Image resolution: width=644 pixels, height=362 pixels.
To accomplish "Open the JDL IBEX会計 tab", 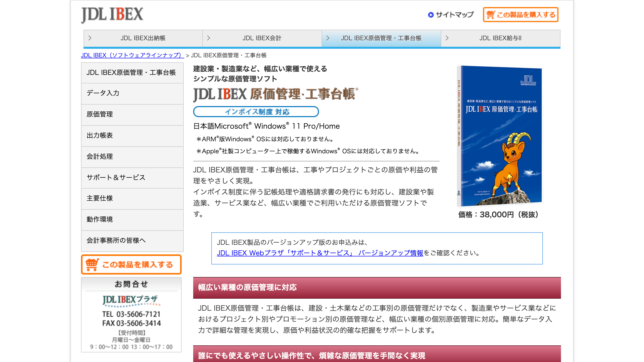I will (262, 38).
